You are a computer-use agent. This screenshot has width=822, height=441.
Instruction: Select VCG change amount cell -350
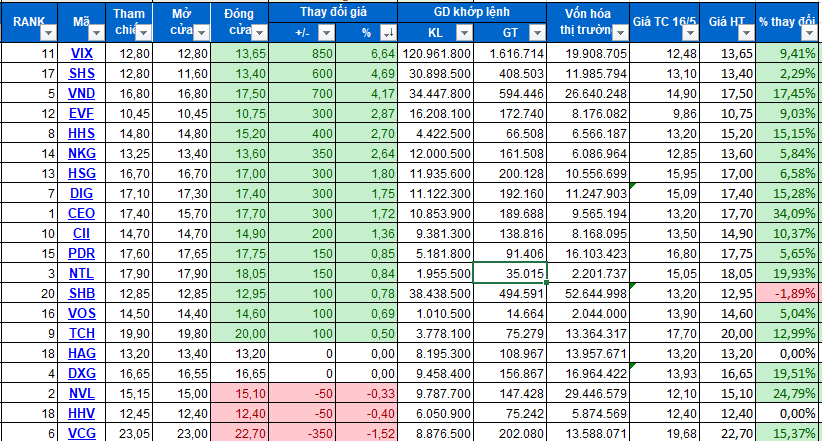tap(302, 433)
